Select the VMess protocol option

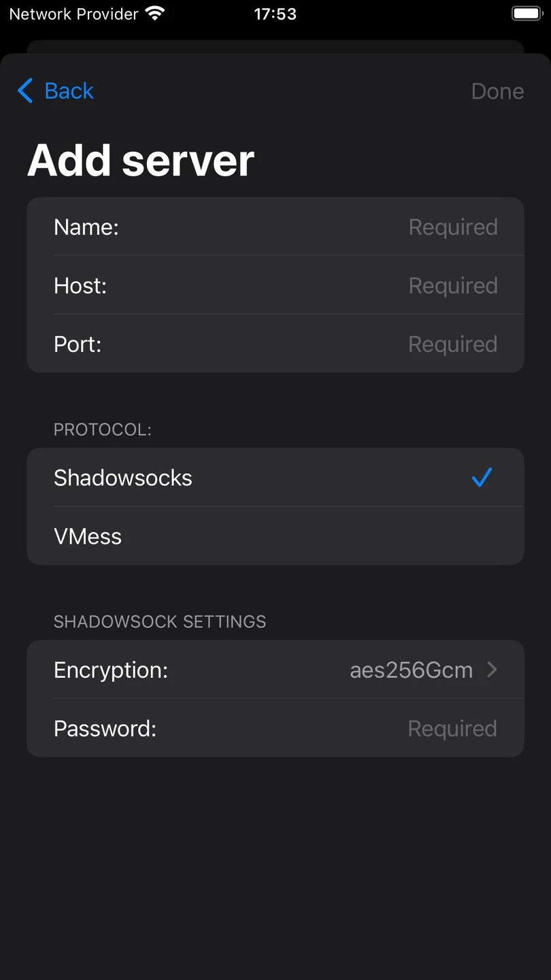click(275, 536)
